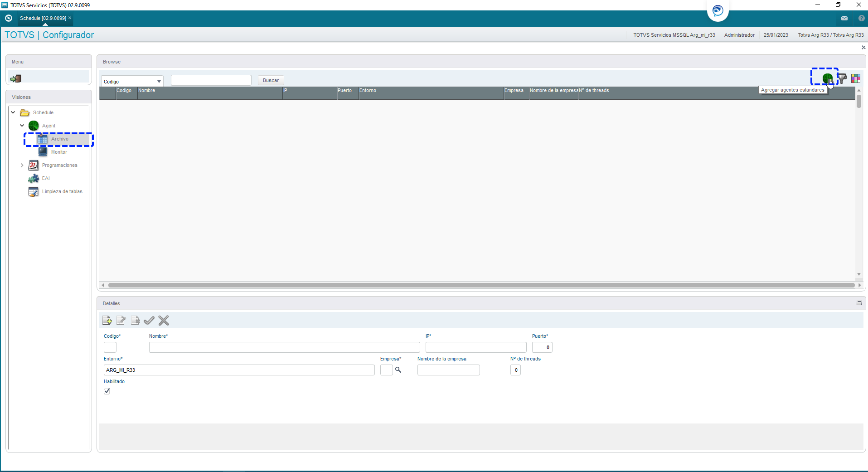Open the mail envelope icon
The width and height of the screenshot is (868, 472).
[x=844, y=18]
